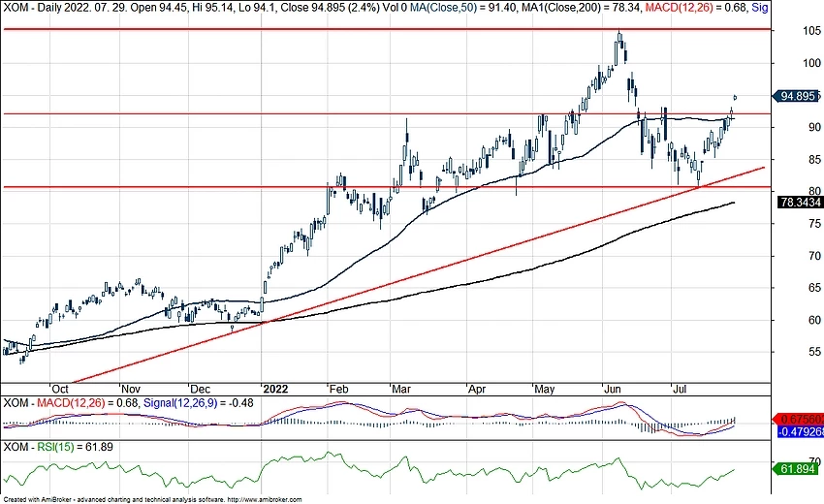Click the 'Signal(12,26,9) = -0.48' label
824x504 pixels.
(198, 403)
